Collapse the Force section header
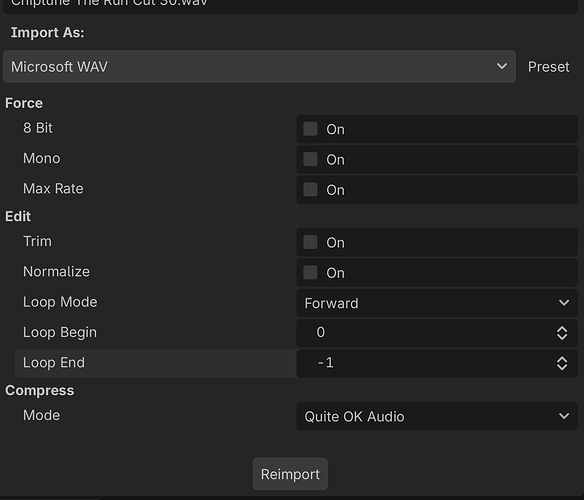The image size is (584, 500). 24,103
